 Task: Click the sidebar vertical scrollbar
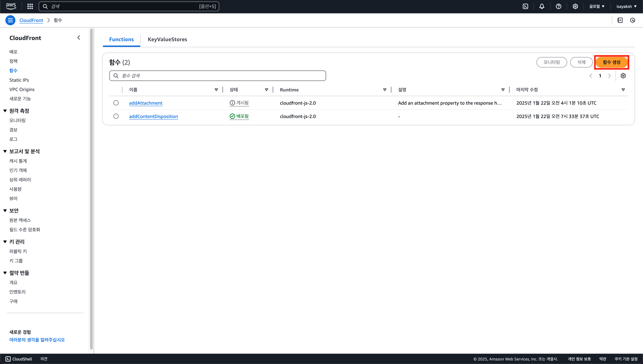pos(91,189)
